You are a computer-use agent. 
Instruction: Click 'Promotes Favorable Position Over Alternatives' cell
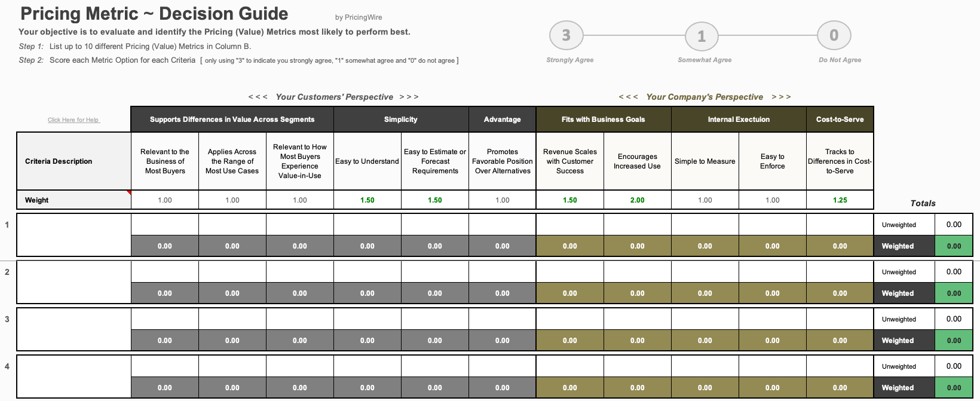[503, 161]
